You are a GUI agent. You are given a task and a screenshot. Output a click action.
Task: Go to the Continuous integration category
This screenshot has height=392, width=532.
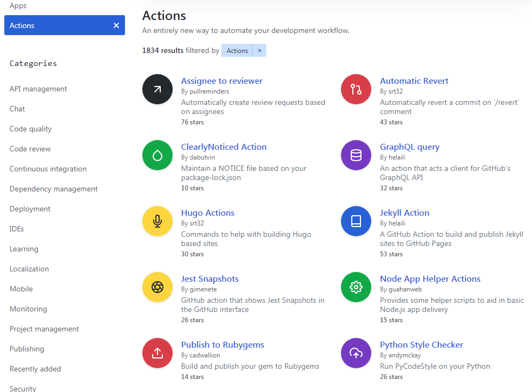[48, 169]
